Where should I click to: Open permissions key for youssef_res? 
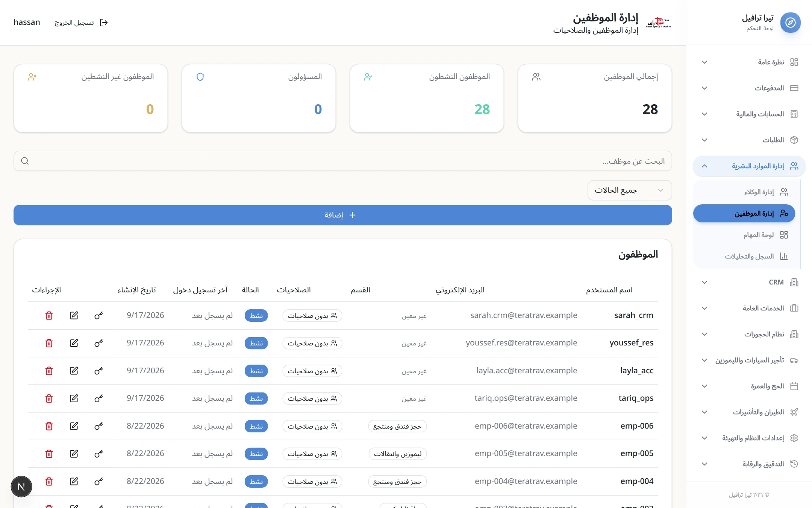tap(98, 343)
